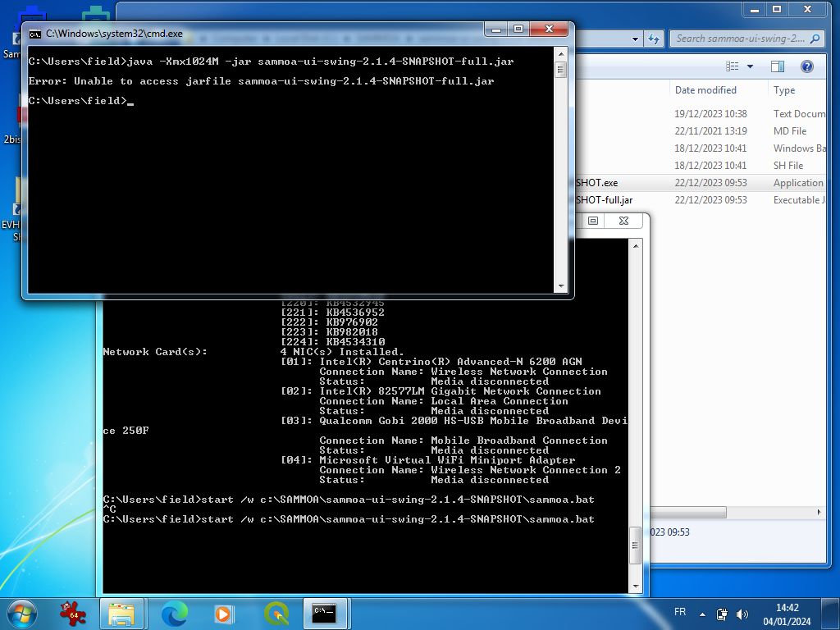Minimize the Explorer window
Screen dimensions: 840x630
755,10
